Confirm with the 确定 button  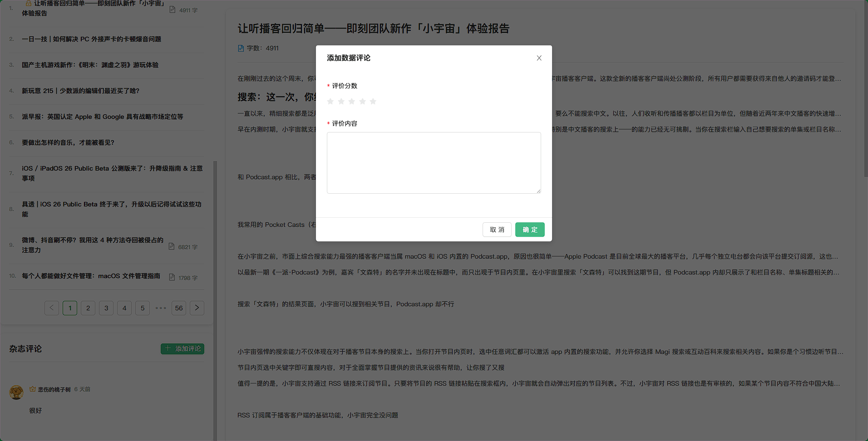click(x=530, y=230)
